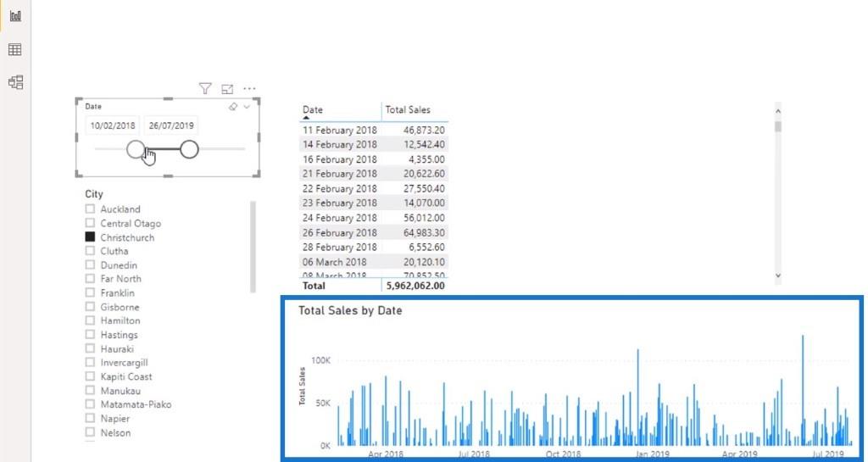
Task: Switch to the Data view icon
Action: point(15,50)
